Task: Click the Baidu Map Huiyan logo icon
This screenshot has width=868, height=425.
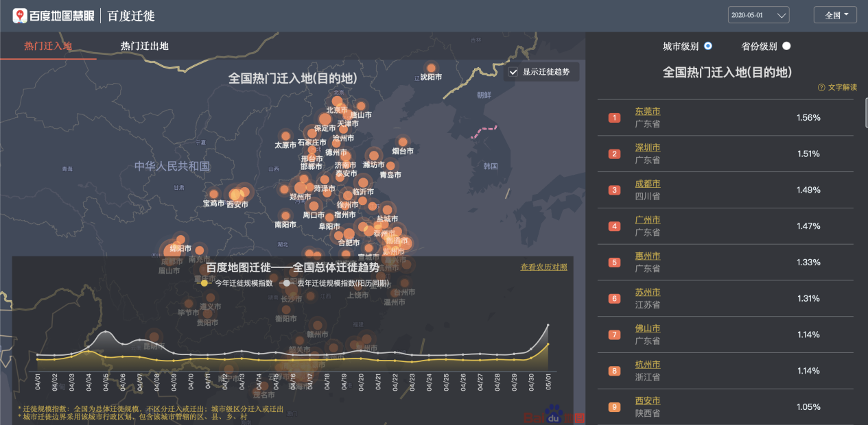Action: [20, 16]
